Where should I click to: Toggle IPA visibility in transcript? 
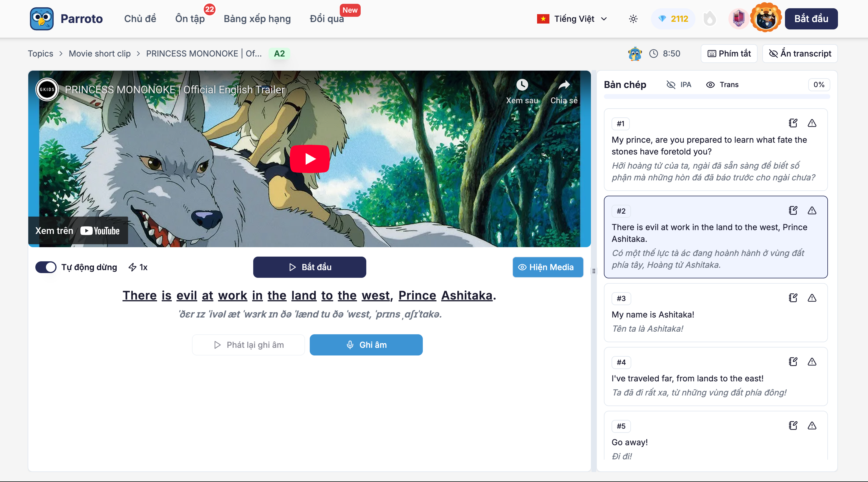(679, 84)
